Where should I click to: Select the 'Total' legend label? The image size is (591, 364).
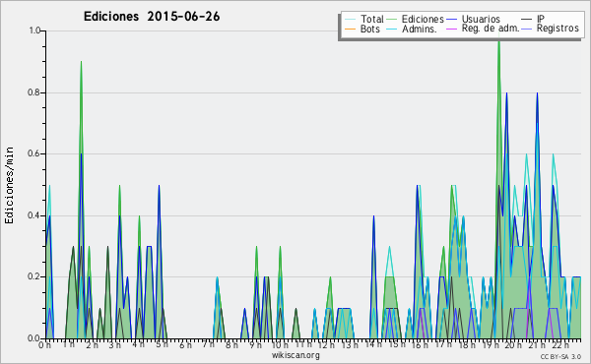(372, 19)
